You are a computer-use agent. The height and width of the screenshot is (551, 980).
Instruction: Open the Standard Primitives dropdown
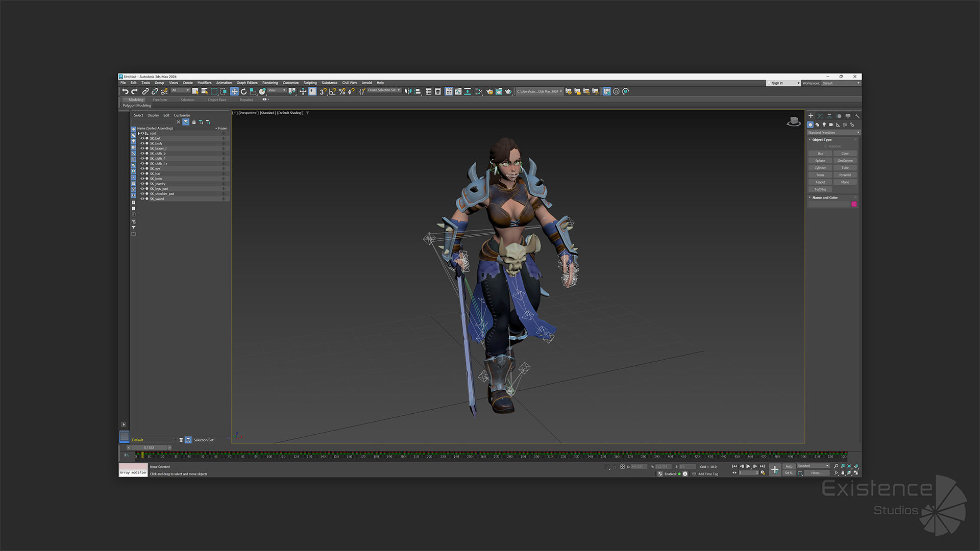pos(834,133)
